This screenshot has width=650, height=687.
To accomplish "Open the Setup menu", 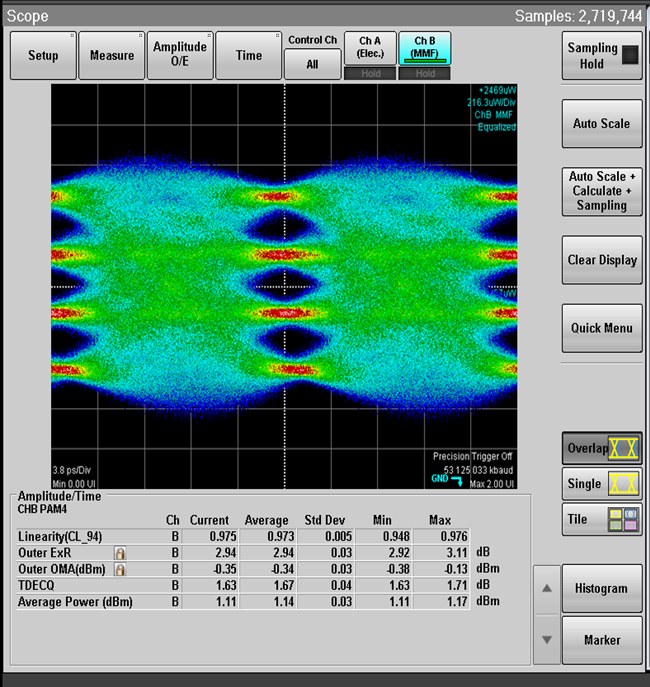I will [x=43, y=55].
